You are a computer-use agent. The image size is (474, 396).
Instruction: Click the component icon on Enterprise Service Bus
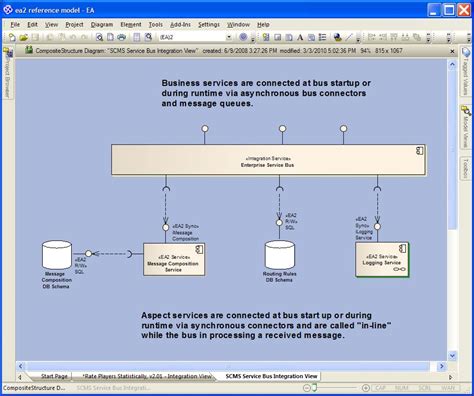[x=420, y=151]
